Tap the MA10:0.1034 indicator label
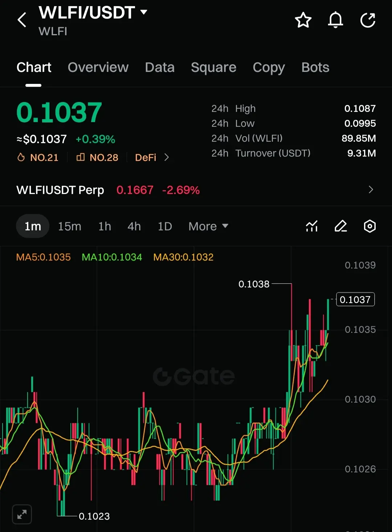392x532 pixels. tap(112, 257)
